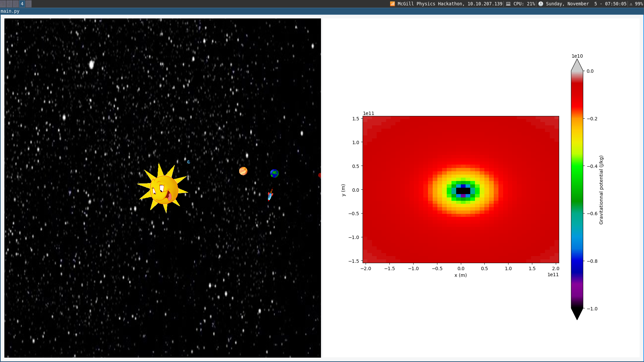Switch to workspace 2

[9, 4]
